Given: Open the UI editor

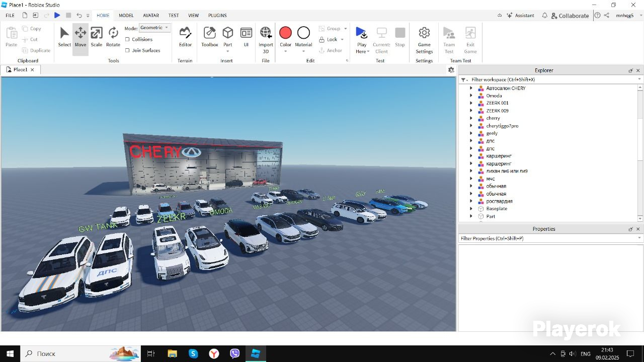Looking at the screenshot, I should 246,38.
